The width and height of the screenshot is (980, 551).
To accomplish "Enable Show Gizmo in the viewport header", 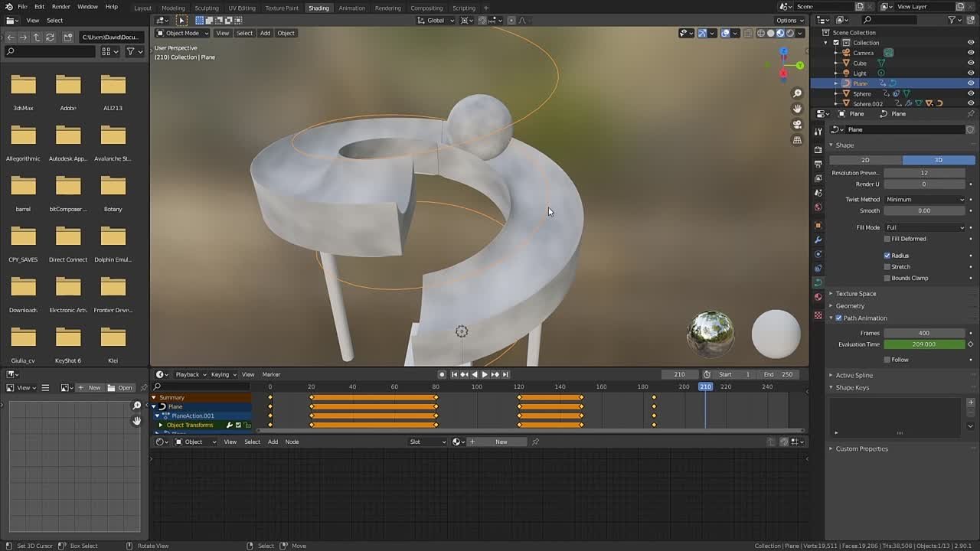I will 703,33.
